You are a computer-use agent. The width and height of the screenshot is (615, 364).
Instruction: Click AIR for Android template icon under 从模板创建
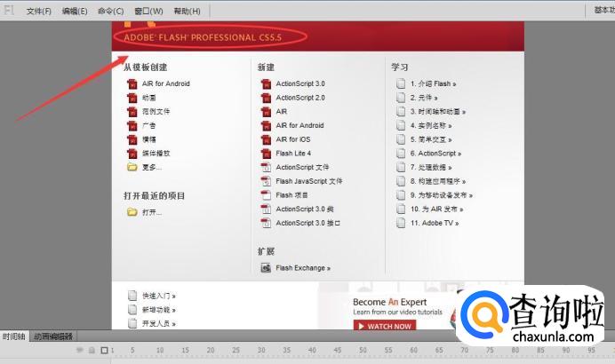point(132,83)
